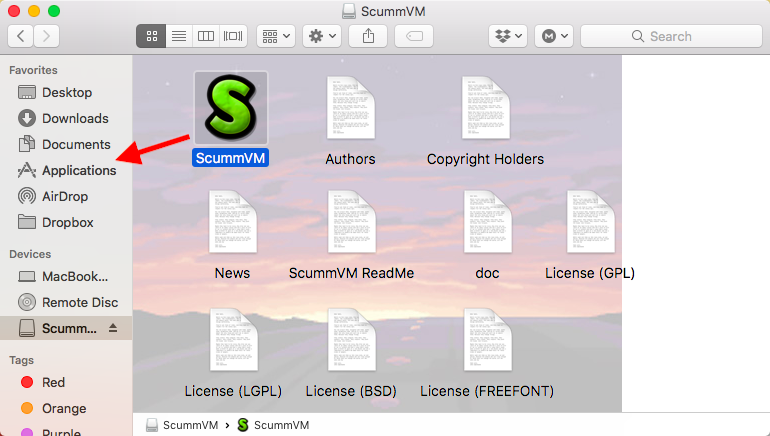Click the Red tag in sidebar
The image size is (770, 436).
coord(53,382)
